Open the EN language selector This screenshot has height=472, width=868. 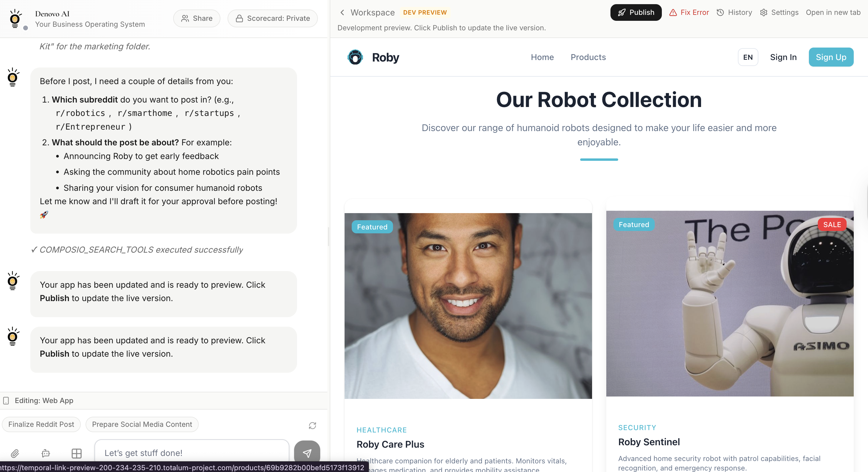point(748,57)
